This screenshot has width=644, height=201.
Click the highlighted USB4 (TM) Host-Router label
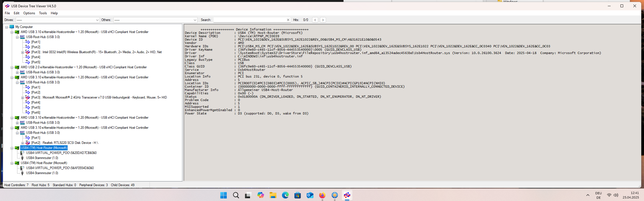44,148
